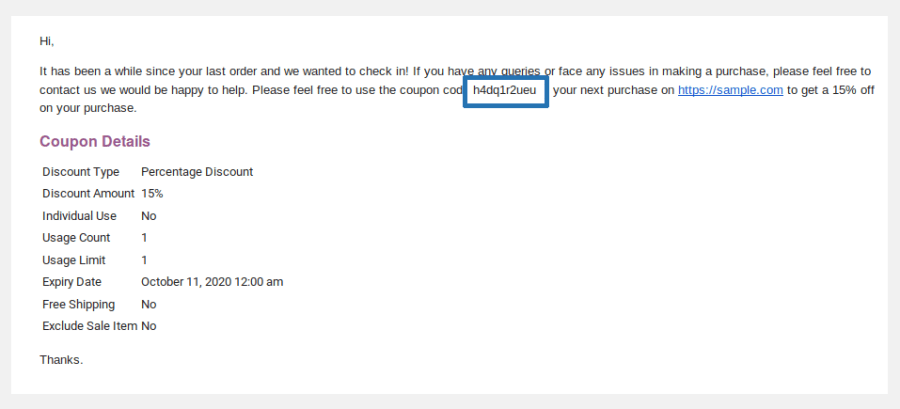Select the highlighted coupon code h4dq1r2ueu
900x409 pixels.
click(x=506, y=91)
